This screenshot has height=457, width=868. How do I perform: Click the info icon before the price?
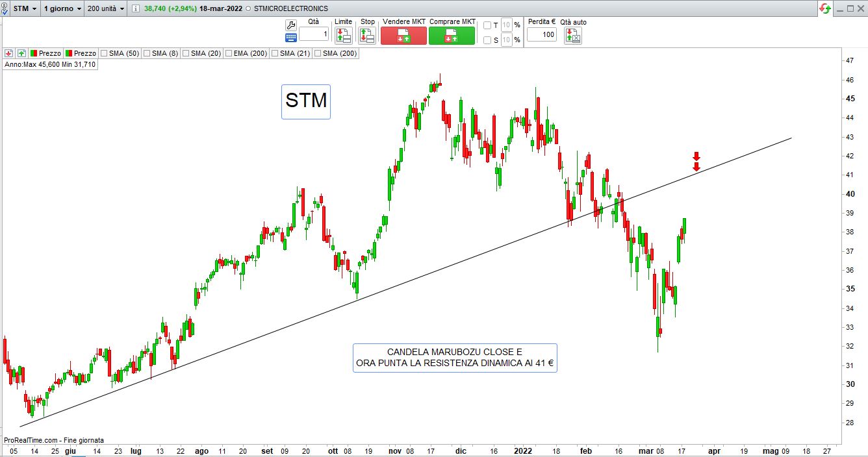[x=136, y=9]
